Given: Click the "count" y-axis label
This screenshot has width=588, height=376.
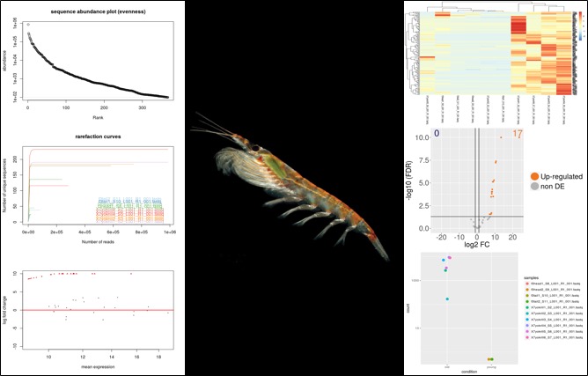Looking at the screenshot, I should 408,308.
